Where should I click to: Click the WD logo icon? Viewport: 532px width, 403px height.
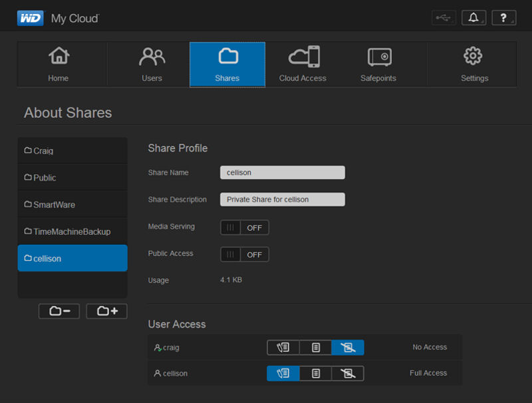[x=31, y=18]
